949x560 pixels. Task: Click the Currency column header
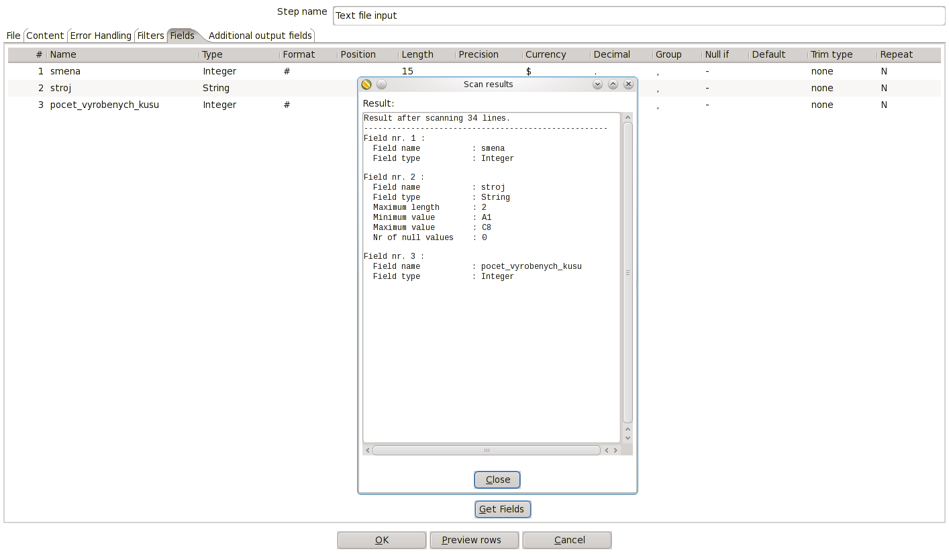tap(556, 54)
